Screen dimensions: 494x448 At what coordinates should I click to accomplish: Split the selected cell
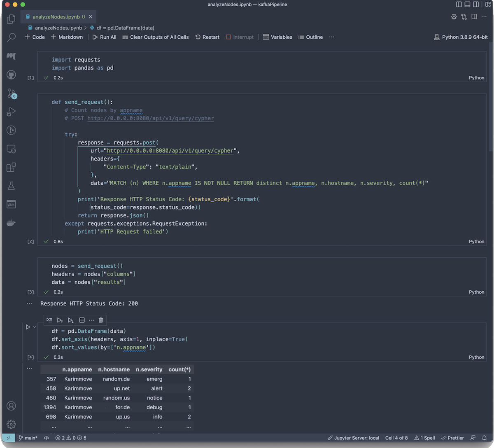[82, 320]
